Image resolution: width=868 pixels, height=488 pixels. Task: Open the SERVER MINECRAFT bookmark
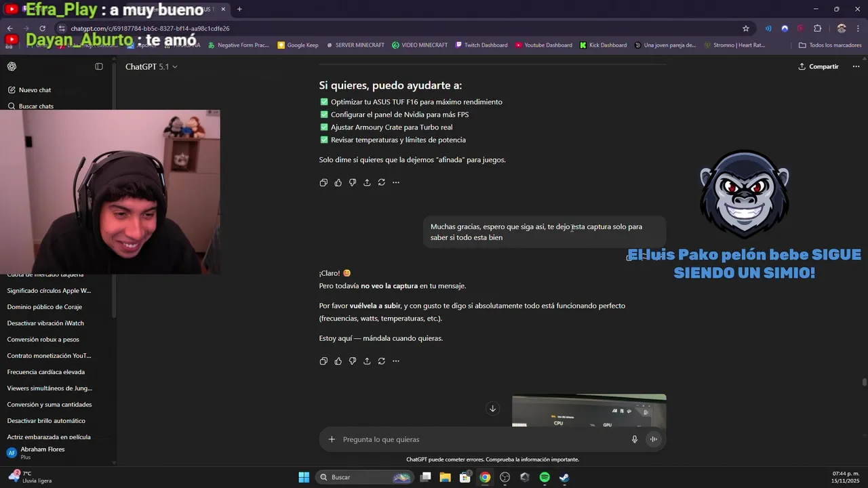[355, 45]
